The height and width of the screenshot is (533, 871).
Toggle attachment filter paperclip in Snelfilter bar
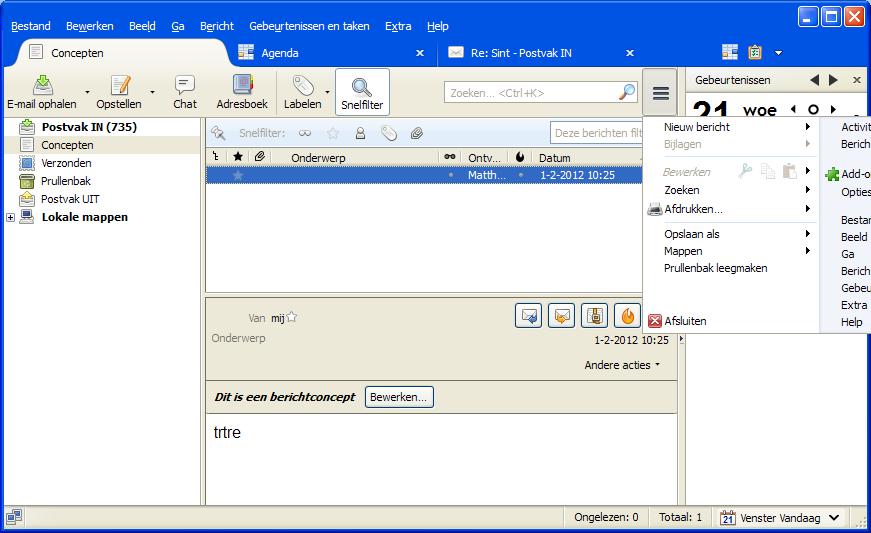coord(417,133)
